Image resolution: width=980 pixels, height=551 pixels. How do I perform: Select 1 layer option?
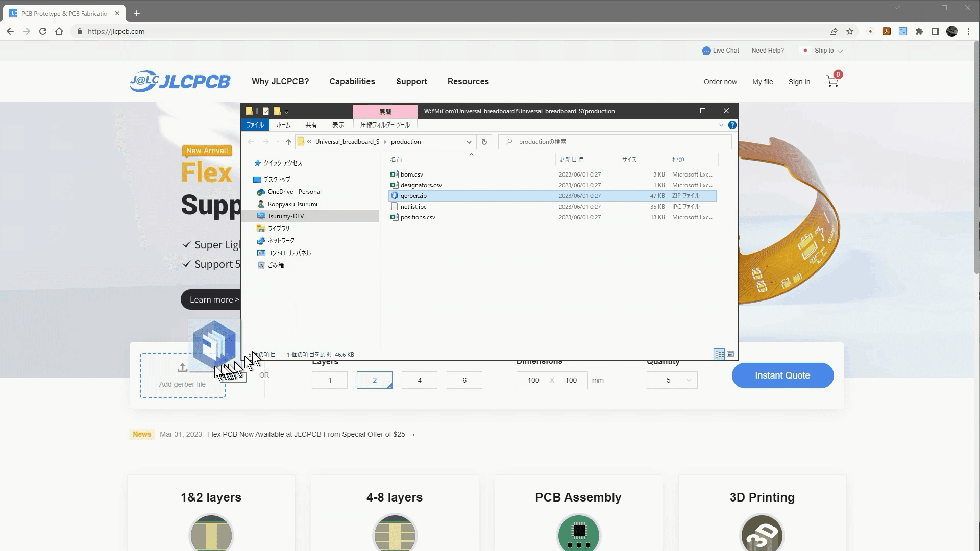[x=330, y=380]
